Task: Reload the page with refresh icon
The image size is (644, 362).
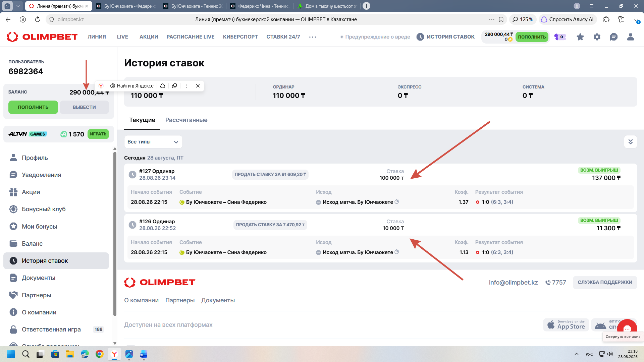Action: (38, 19)
